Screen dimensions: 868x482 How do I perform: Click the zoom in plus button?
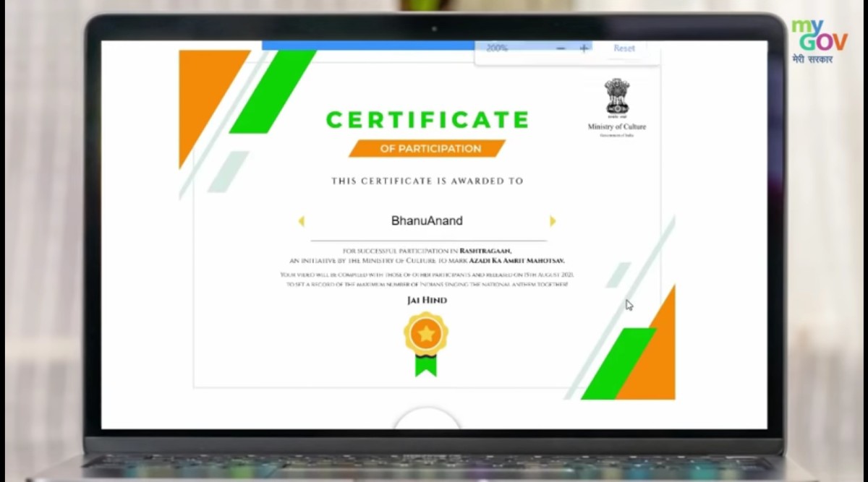(x=584, y=48)
